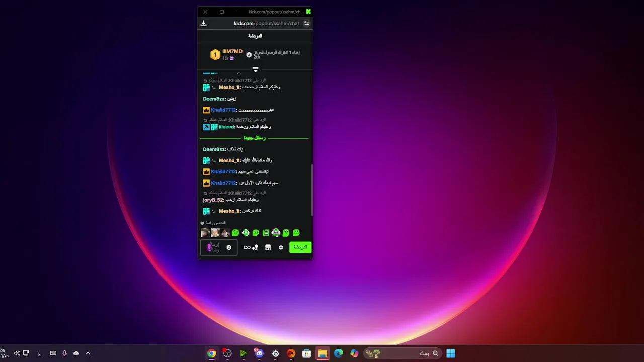Pick the third photo emote in the emote row
This screenshot has height=362, width=644.
click(225, 233)
